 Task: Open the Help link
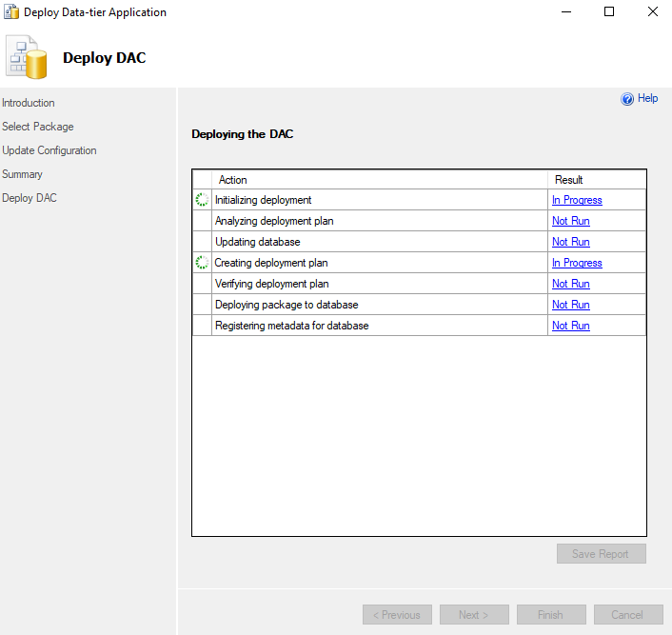pos(647,98)
